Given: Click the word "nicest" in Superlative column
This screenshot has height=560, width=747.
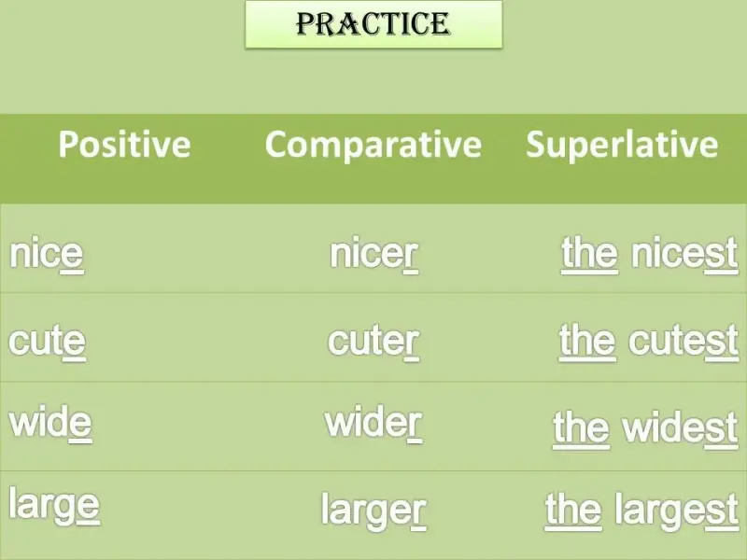Looking at the screenshot, I should pyautogui.click(x=684, y=255).
